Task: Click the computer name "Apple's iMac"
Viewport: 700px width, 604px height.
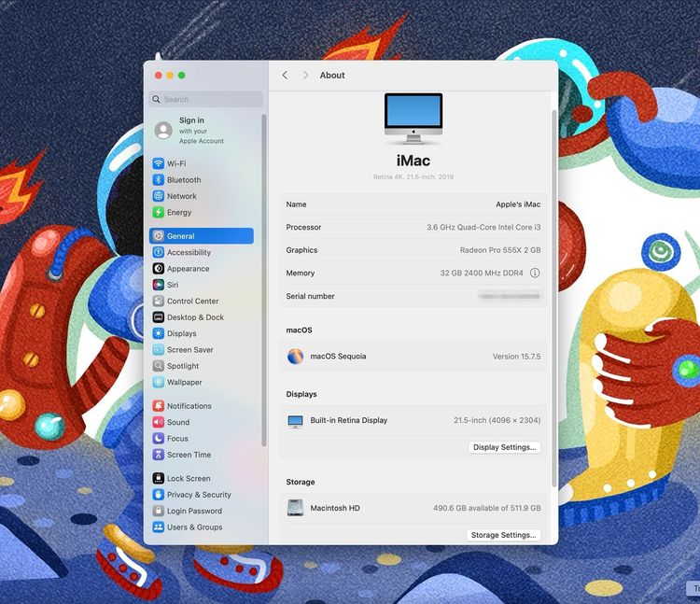Action: 518,204
